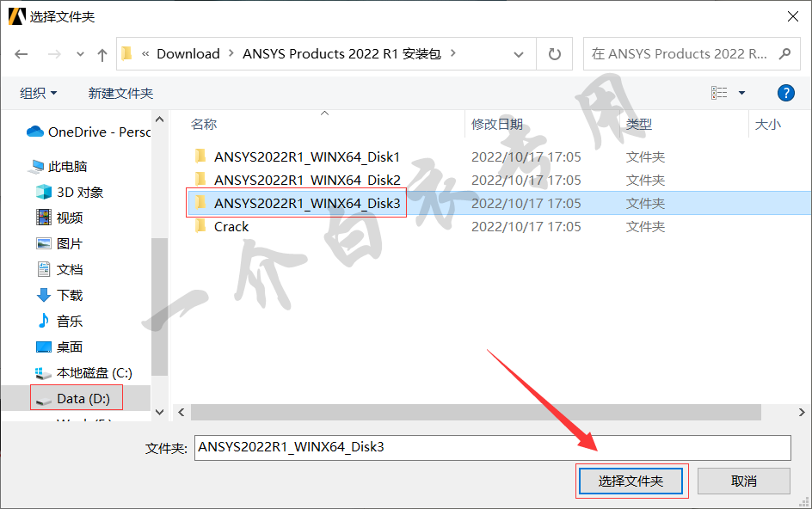Select the Crack folder
812x509 pixels.
(231, 227)
